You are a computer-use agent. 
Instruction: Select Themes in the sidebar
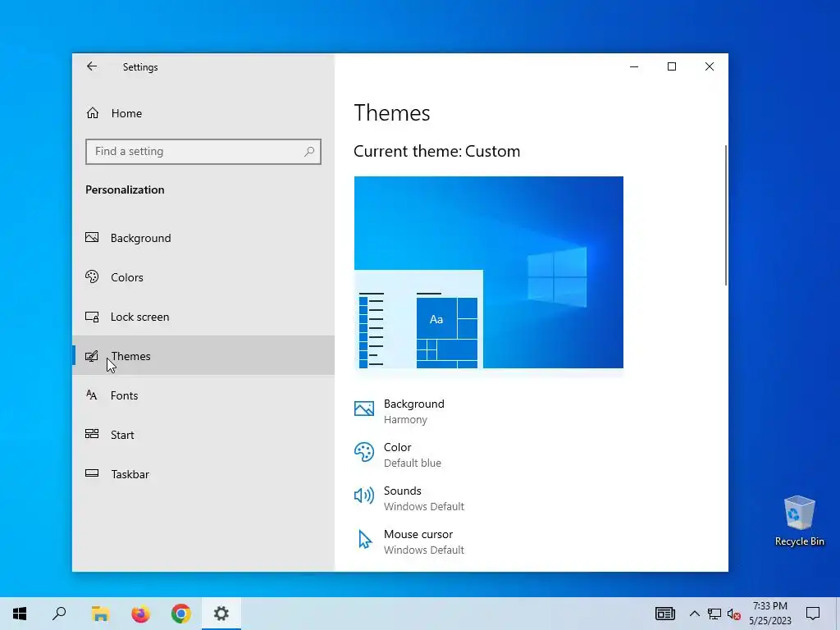click(x=203, y=356)
